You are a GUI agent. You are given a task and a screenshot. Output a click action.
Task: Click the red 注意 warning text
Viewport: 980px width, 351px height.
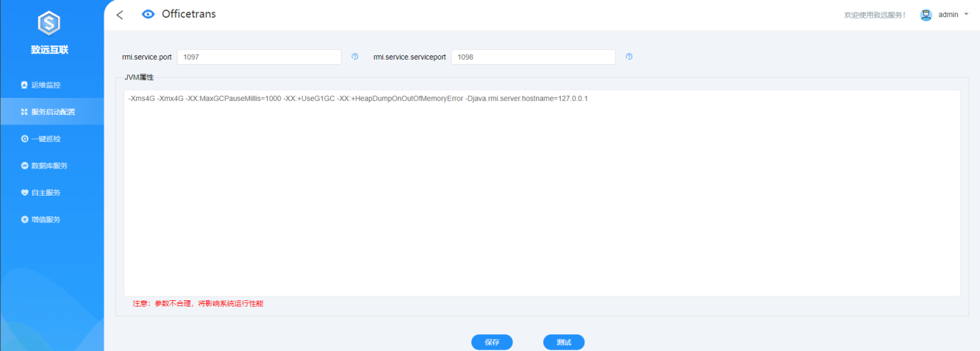(198, 303)
